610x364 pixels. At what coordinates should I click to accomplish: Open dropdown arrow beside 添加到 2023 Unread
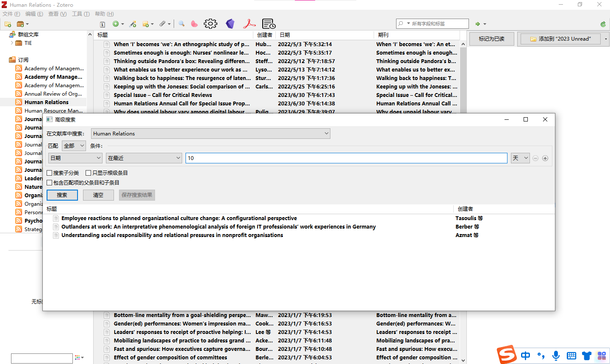(x=606, y=39)
